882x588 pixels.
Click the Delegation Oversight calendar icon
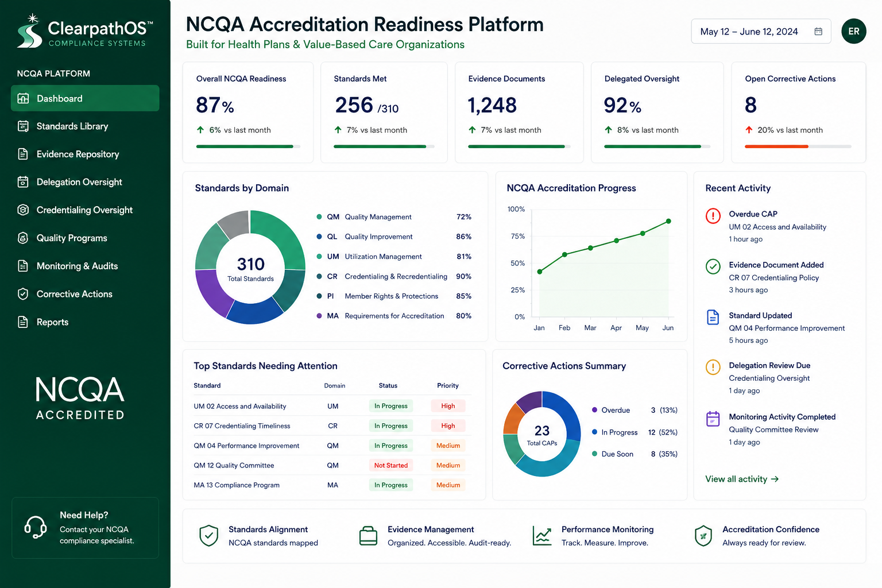pyautogui.click(x=23, y=182)
